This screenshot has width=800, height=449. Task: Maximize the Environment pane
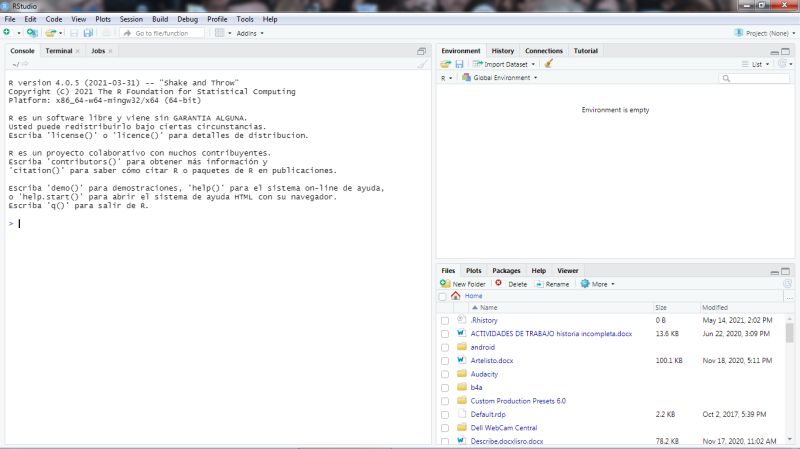(786, 52)
